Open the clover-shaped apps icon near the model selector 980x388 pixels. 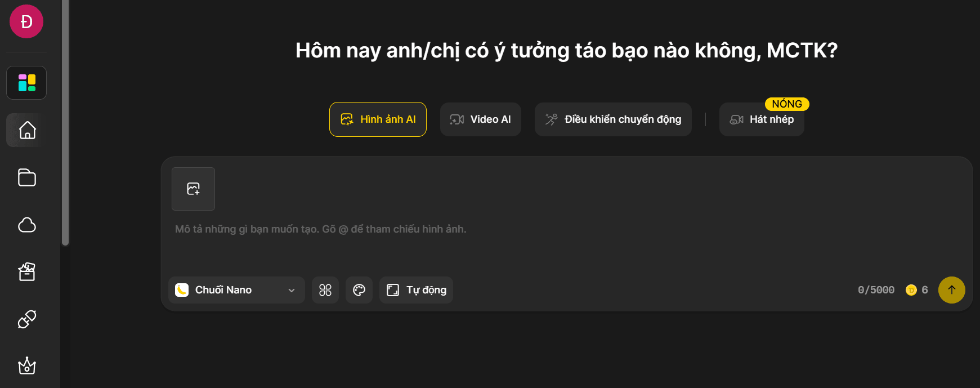click(325, 290)
